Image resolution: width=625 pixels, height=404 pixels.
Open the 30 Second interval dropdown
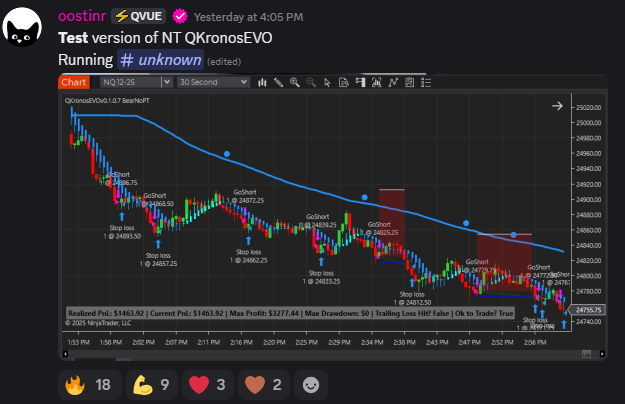click(210, 83)
